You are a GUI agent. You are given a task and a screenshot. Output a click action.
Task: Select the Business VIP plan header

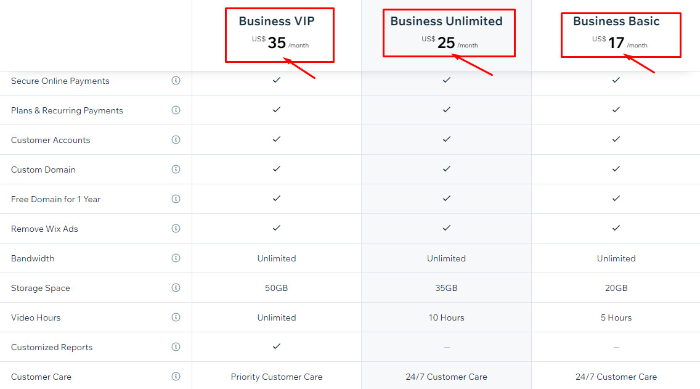(x=277, y=21)
